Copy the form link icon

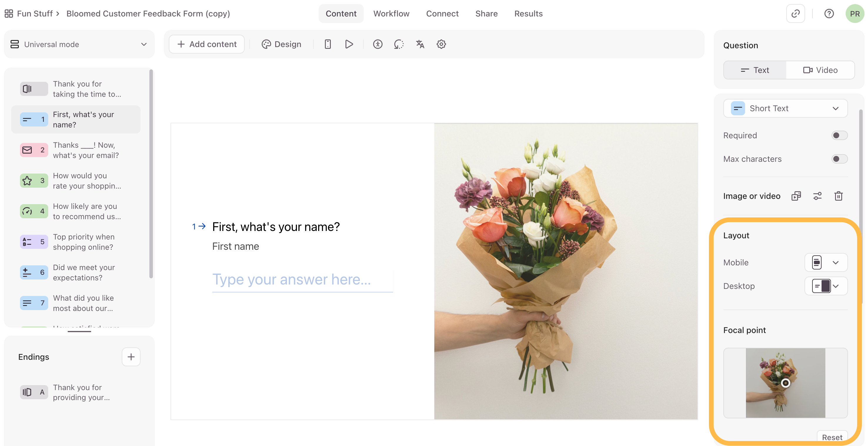[x=796, y=14]
